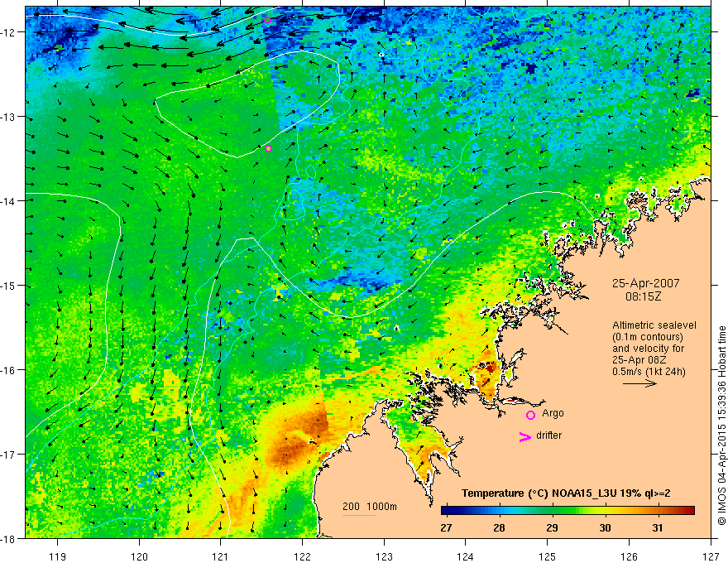Click the longitude axis label '120'
728x563 pixels.
(139, 556)
